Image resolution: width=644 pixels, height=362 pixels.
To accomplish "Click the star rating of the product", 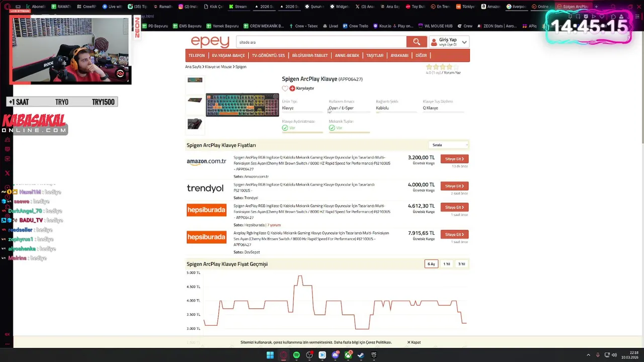I will 442,67.
